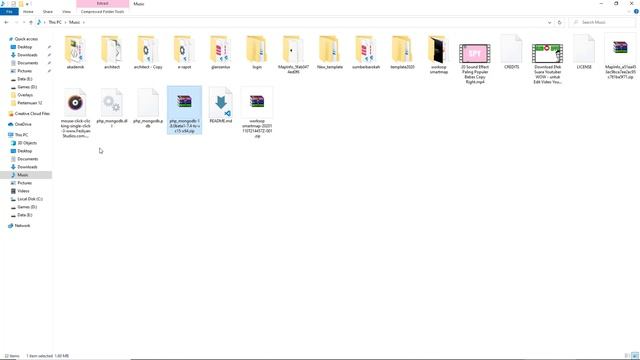Select the login folder

[257, 53]
